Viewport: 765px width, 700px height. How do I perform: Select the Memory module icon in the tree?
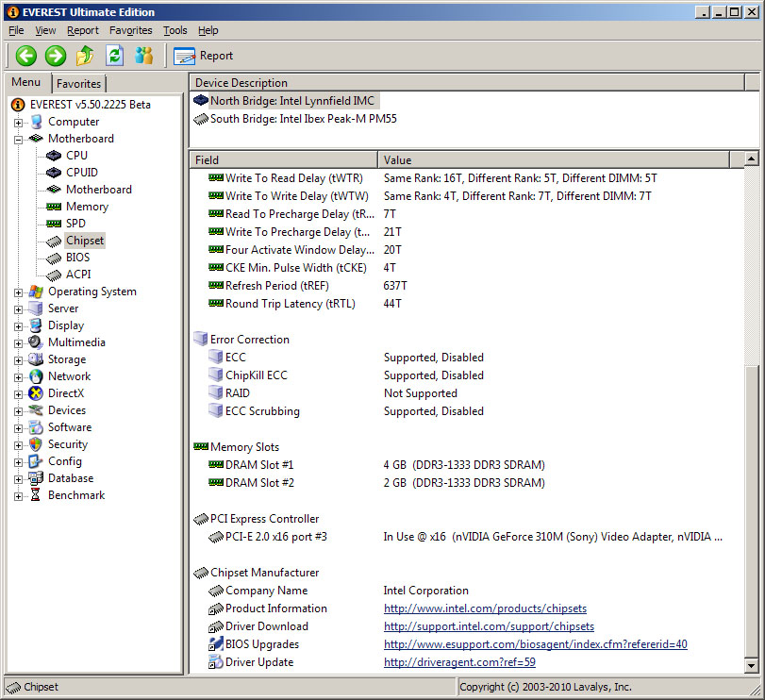point(53,207)
